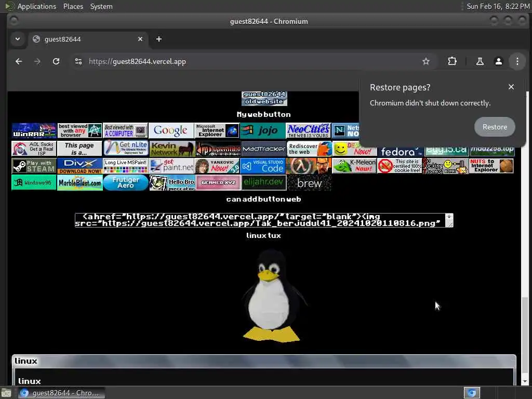Click the brew web button
532x399 pixels.
309,182
